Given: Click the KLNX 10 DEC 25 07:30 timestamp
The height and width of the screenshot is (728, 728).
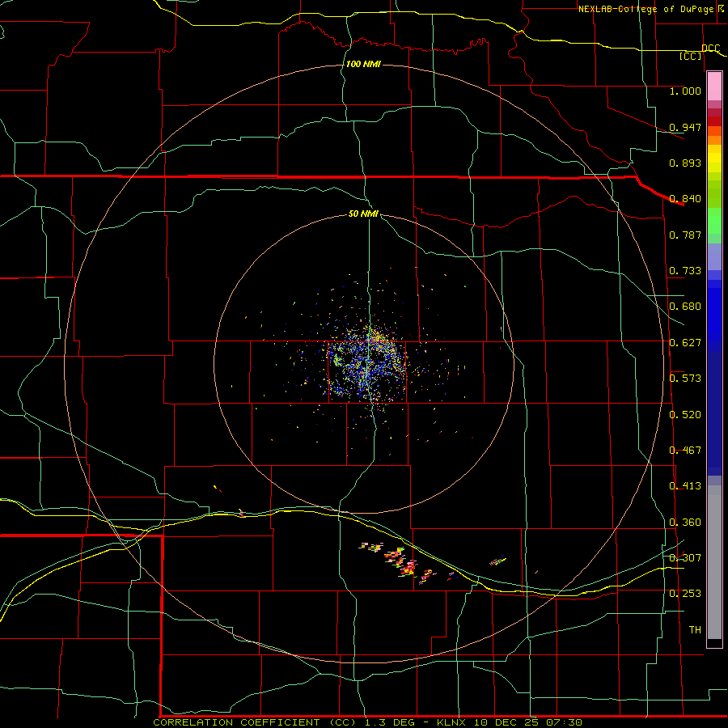Looking at the screenshot, I should 510,722.
